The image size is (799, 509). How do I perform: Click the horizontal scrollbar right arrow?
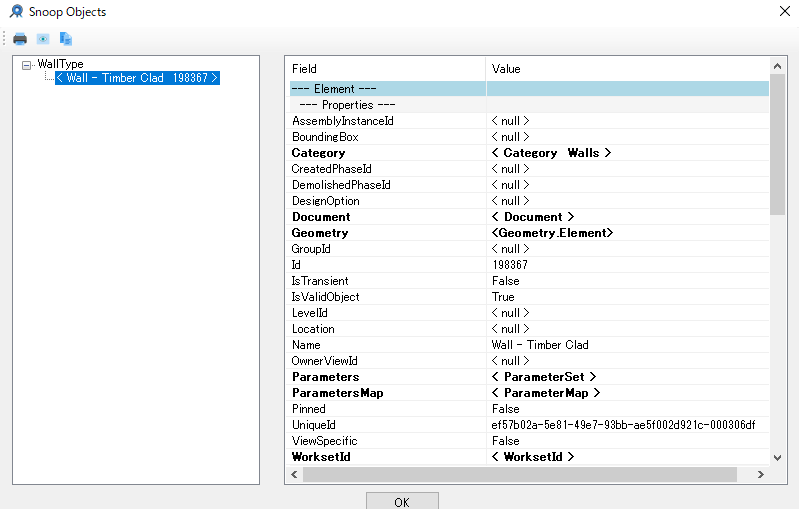(x=761, y=474)
